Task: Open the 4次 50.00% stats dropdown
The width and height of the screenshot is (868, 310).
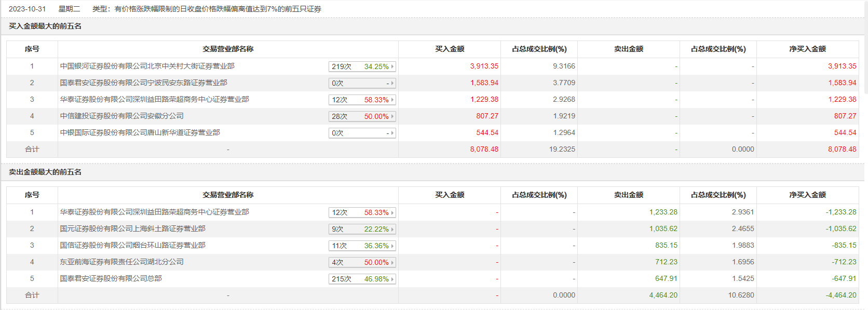Action: (392, 262)
